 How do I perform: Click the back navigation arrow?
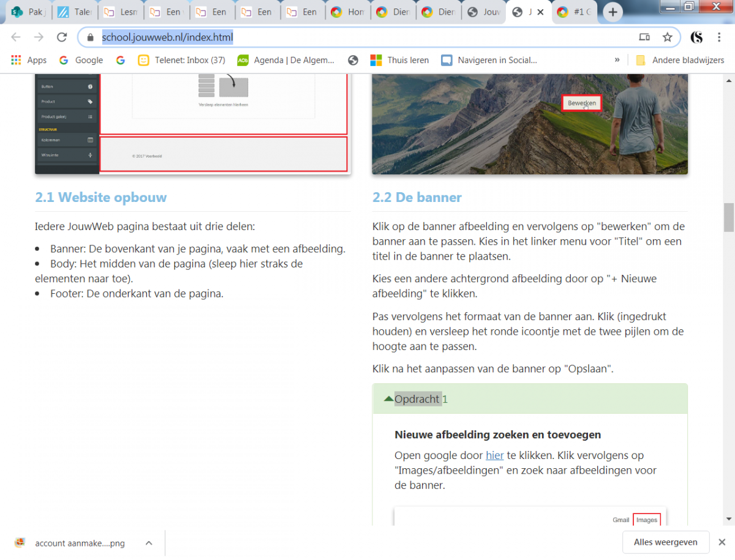[16, 37]
